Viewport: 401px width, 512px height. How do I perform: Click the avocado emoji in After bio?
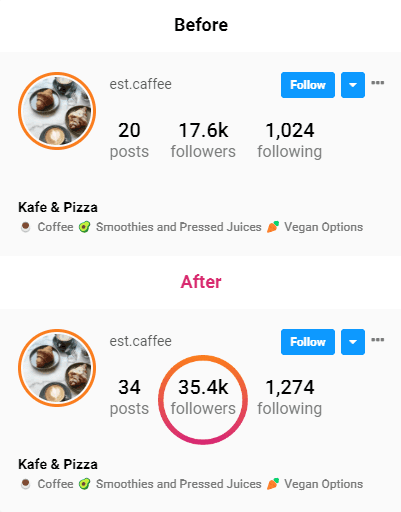84,484
